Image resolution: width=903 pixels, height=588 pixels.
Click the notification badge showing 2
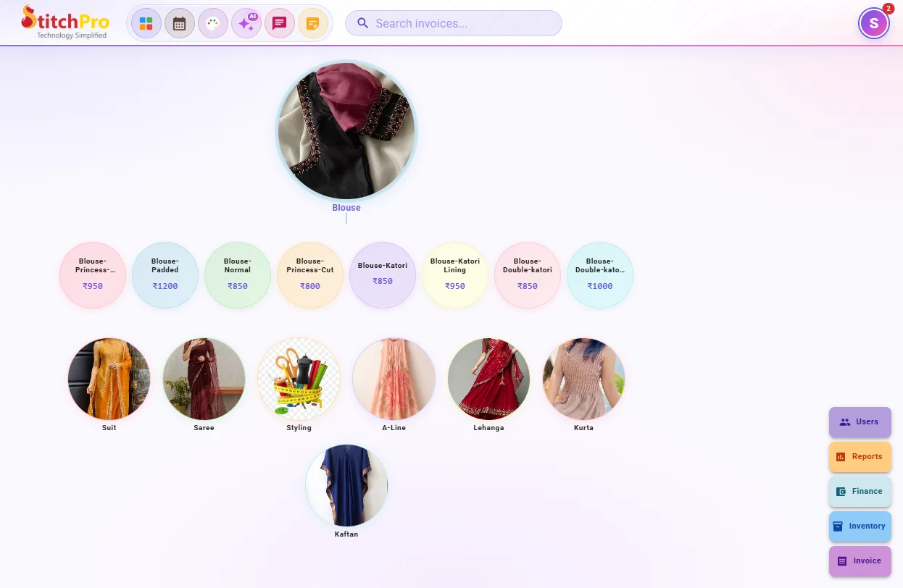pyautogui.click(x=888, y=9)
